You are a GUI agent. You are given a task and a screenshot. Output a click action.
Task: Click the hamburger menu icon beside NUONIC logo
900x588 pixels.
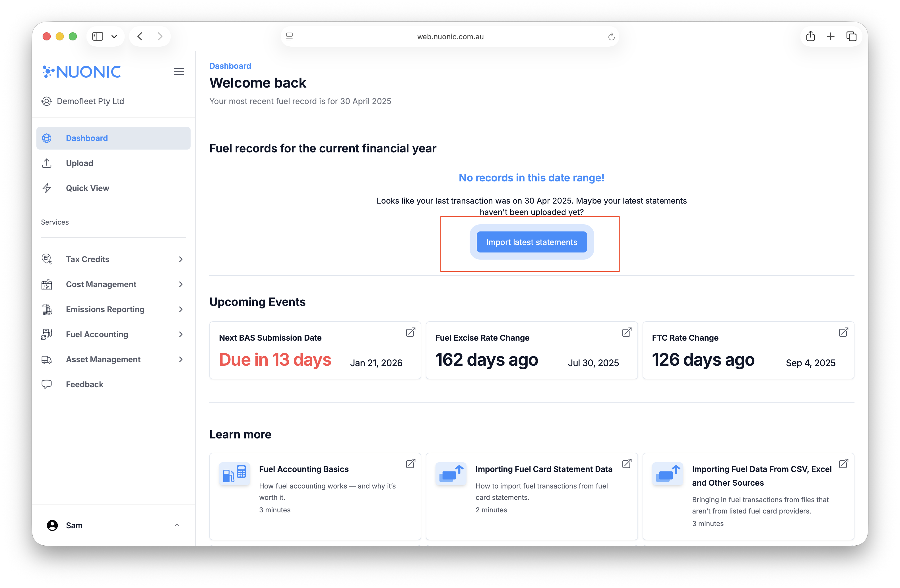click(x=179, y=72)
